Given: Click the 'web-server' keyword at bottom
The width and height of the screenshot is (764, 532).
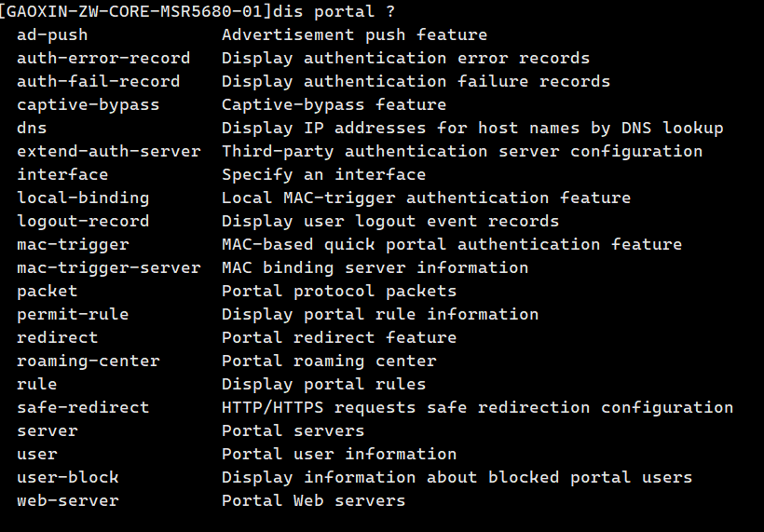Looking at the screenshot, I should coord(68,500).
